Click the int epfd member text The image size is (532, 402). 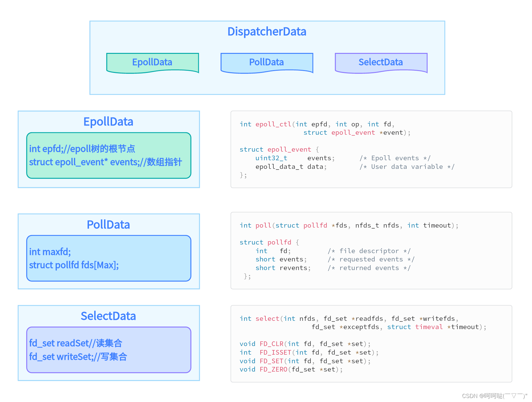coord(82,149)
